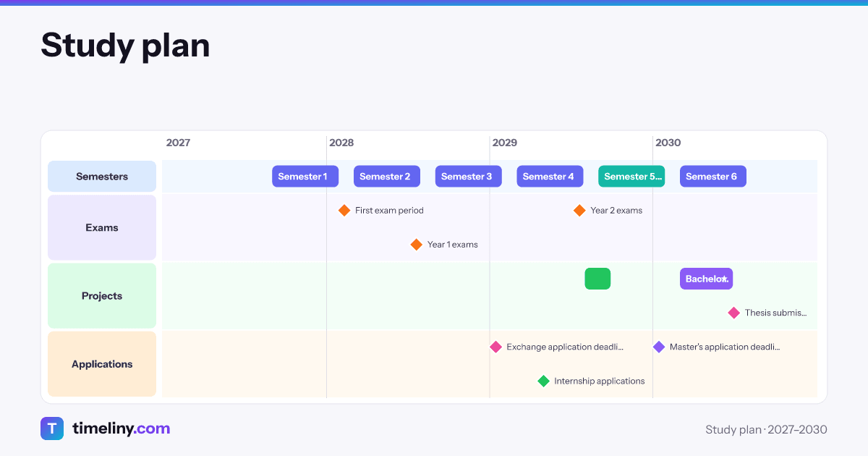
Task: Click the Year 1 exams diamond marker
Action: (x=417, y=245)
